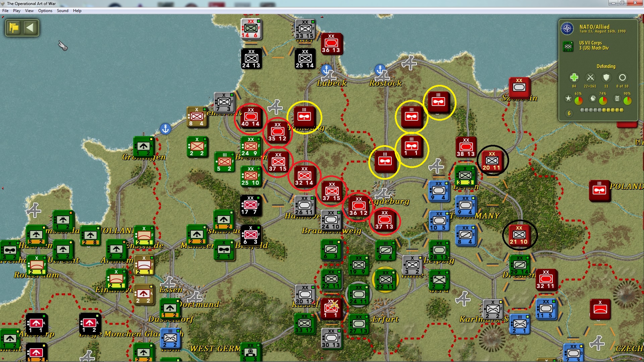Screen dimensions: 644x362
Task: Select the green unit labeled 33 17
Action: (x=304, y=323)
